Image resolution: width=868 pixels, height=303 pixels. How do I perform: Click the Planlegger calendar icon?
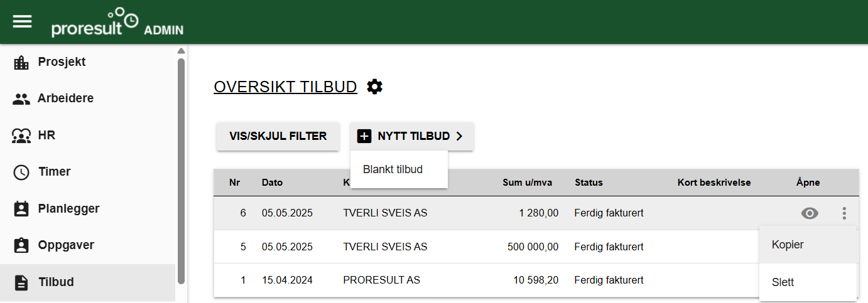pos(21,209)
